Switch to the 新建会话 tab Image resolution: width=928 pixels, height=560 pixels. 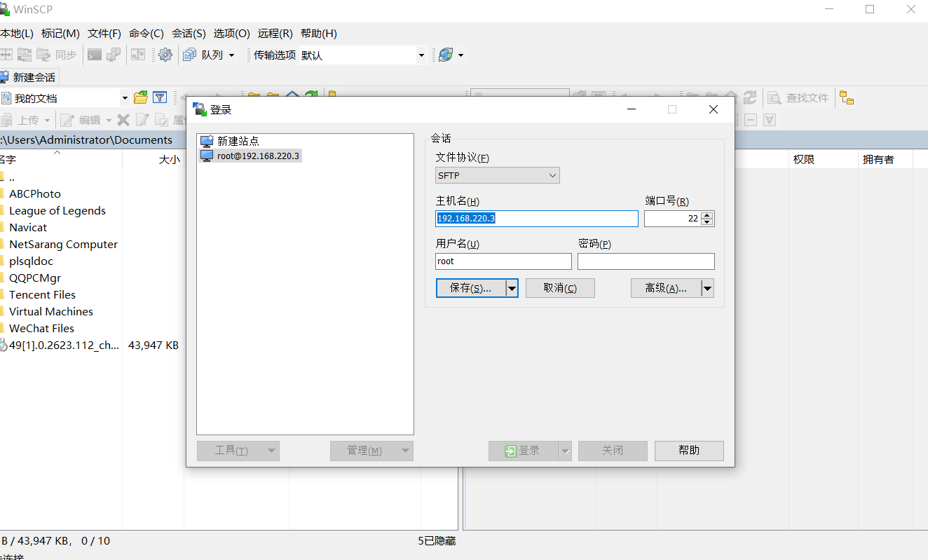point(28,77)
